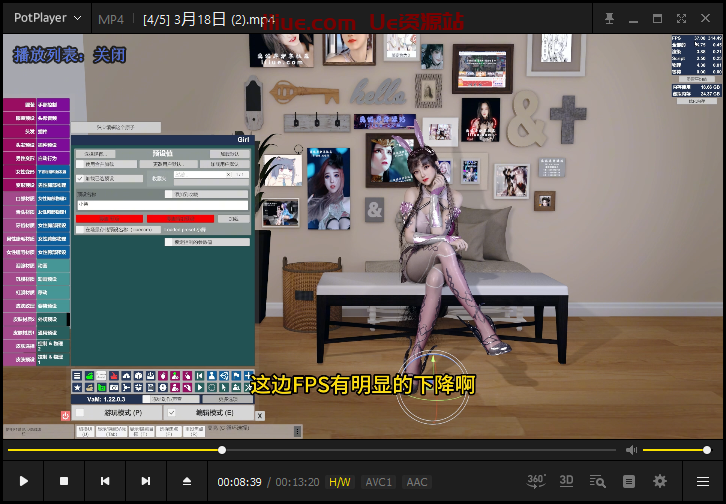The width and height of the screenshot is (726, 504).
Task: Click the red save-scene icon in the VaM toolbar
Action: point(113,376)
